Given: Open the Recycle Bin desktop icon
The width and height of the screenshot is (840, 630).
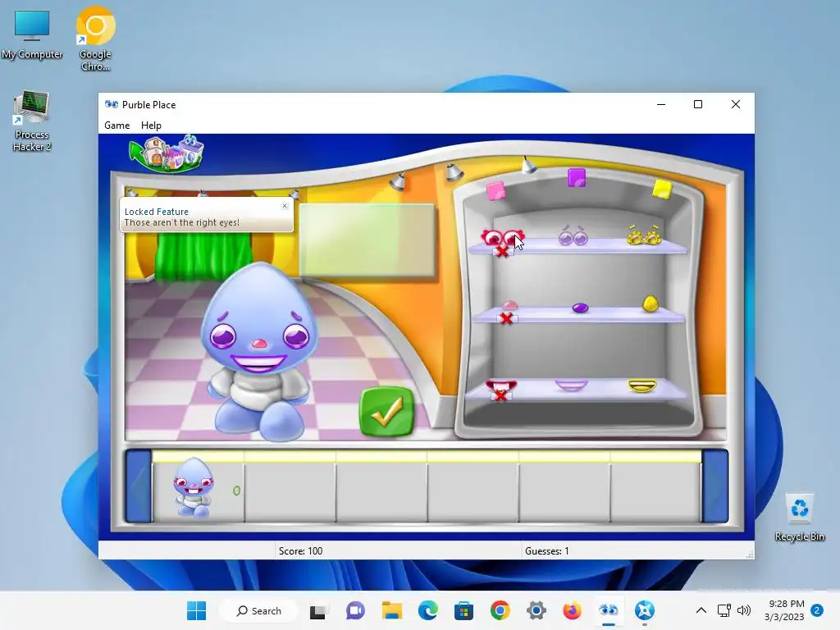Looking at the screenshot, I should click(799, 518).
